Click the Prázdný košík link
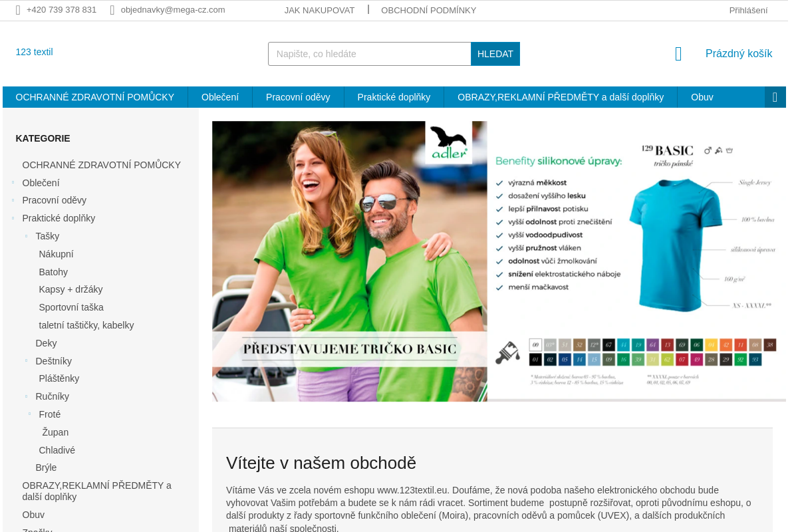Screen dimensions: 798x532 coord(738,53)
